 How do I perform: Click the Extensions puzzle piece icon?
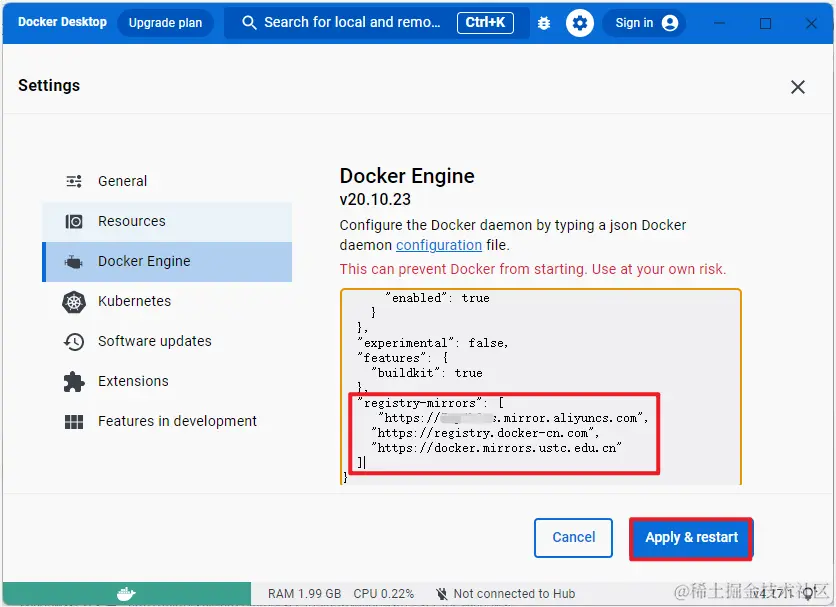[74, 382]
